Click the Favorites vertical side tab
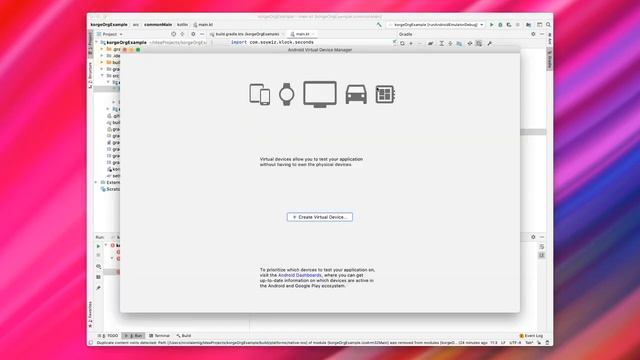 pos(90,315)
